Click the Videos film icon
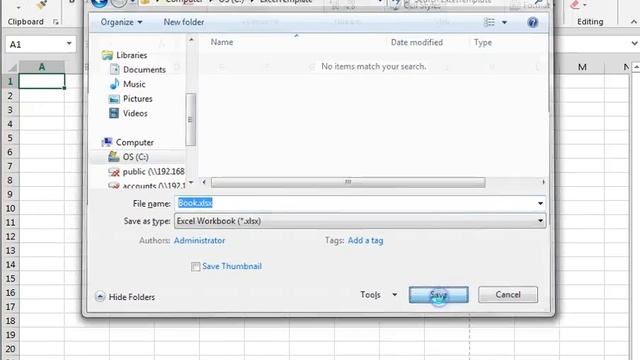The width and height of the screenshot is (640, 360). tap(114, 113)
